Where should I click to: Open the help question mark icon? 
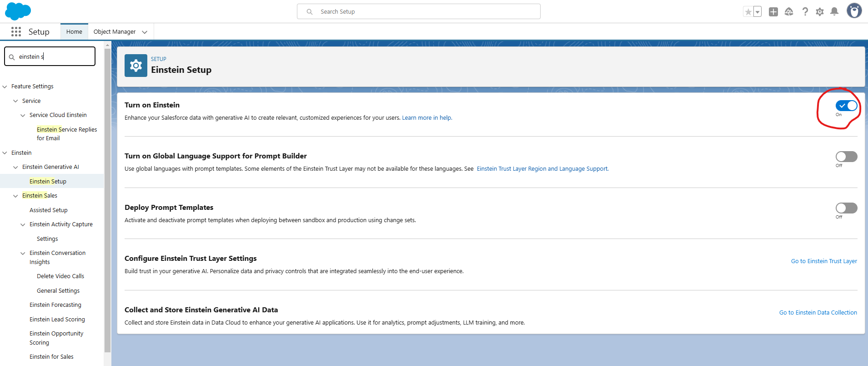805,12
